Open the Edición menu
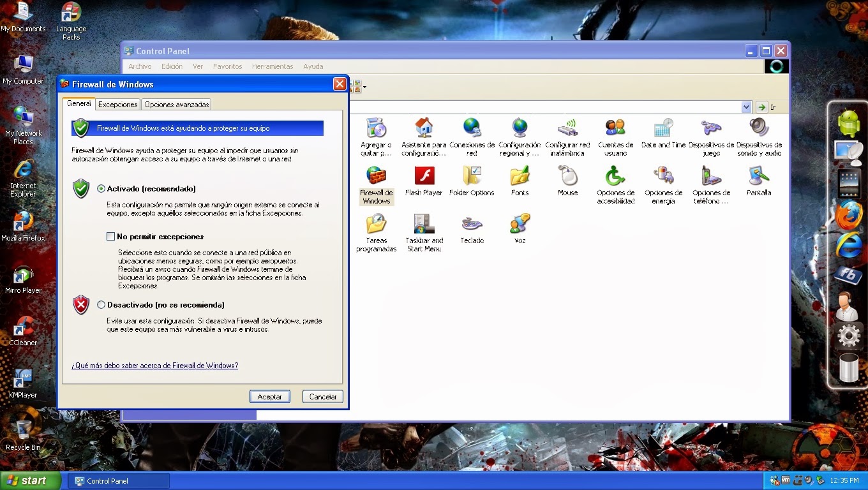Viewport: 868px width, 490px height. [x=172, y=66]
